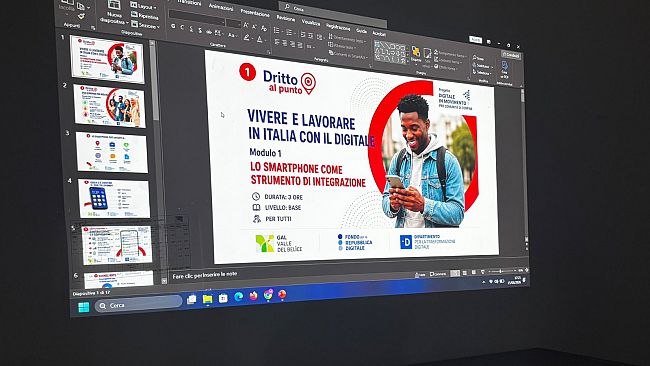Screen dimensions: 650x366
Task: Click the center text alignment icon
Action: point(285,42)
